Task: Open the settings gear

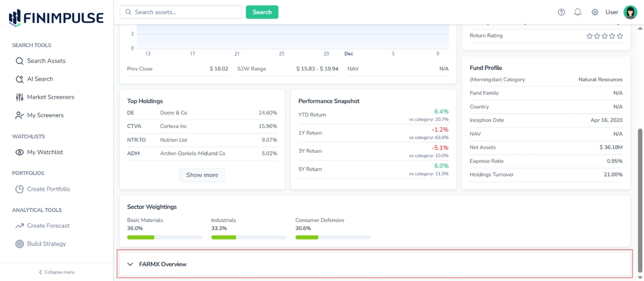Action: pos(594,12)
